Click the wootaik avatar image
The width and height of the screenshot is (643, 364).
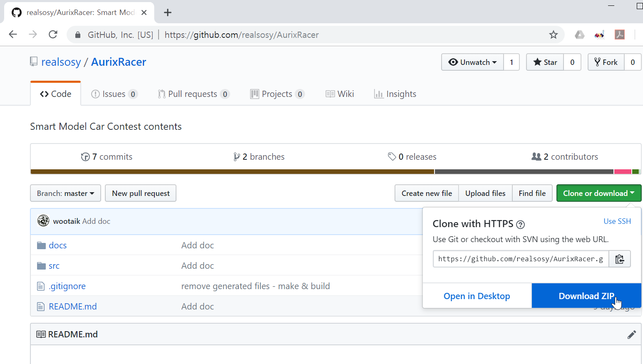(x=43, y=221)
